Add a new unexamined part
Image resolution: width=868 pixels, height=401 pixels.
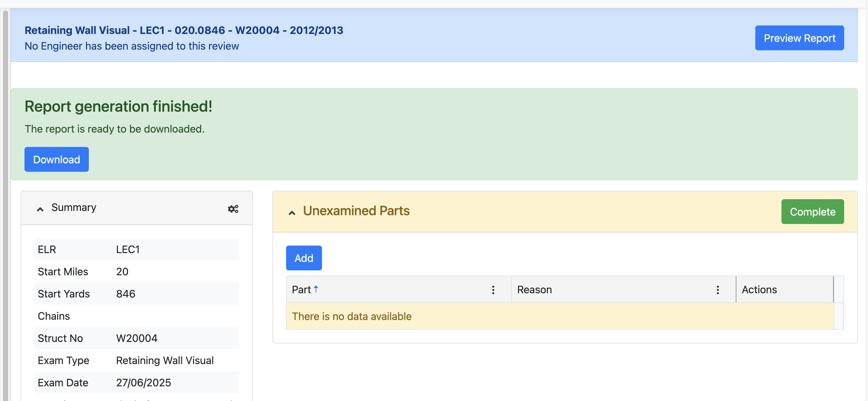pos(304,258)
